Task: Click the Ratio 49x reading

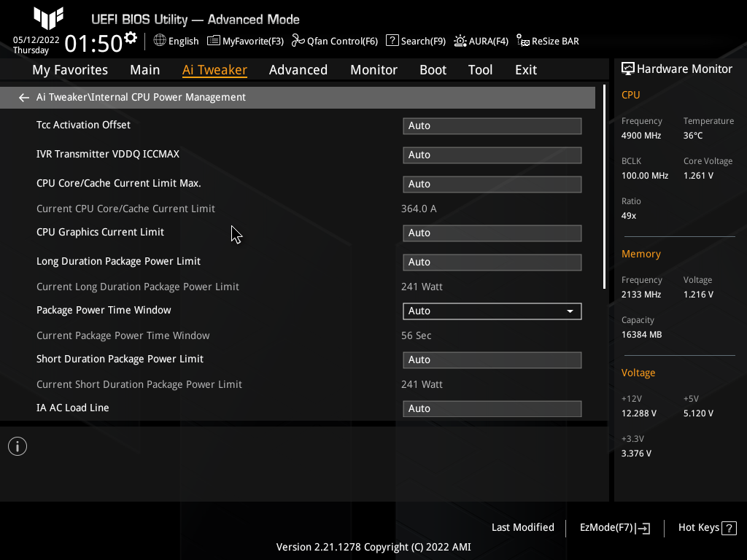Action: point(629,216)
